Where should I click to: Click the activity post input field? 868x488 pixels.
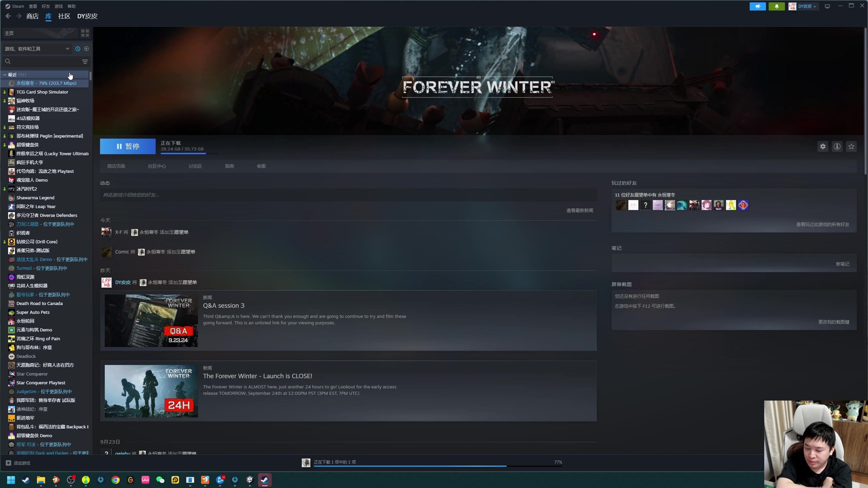348,195
